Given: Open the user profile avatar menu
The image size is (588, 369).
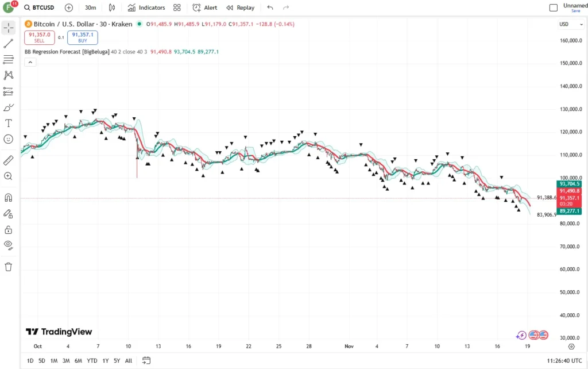Looking at the screenshot, I should [x=9, y=7].
